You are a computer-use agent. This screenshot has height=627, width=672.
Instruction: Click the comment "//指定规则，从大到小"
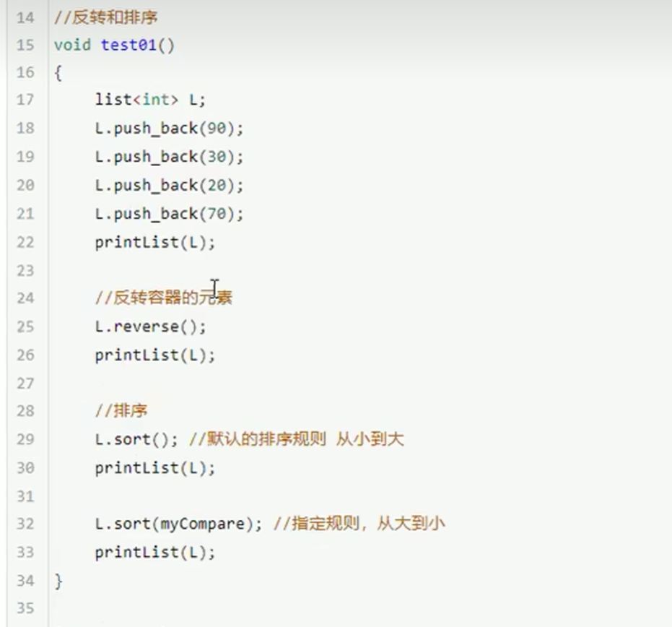click(x=359, y=524)
